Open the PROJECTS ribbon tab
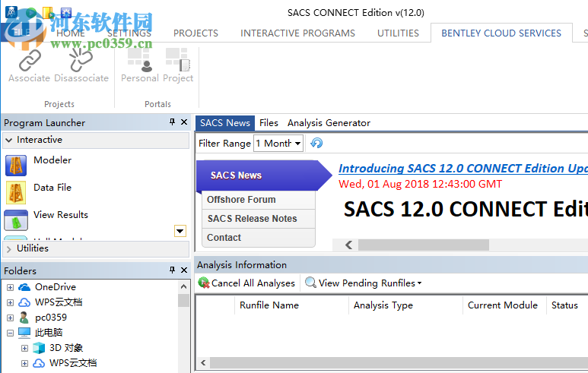 click(195, 33)
